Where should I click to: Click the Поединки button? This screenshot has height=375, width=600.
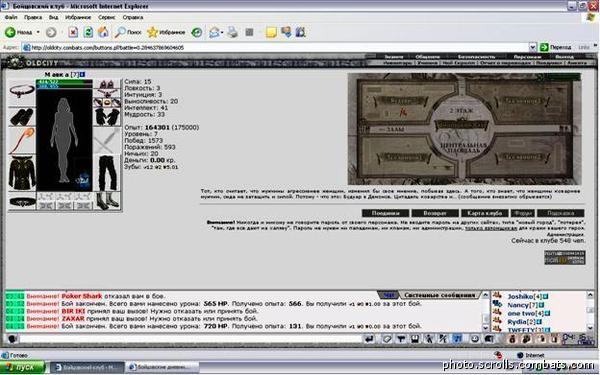(x=385, y=213)
